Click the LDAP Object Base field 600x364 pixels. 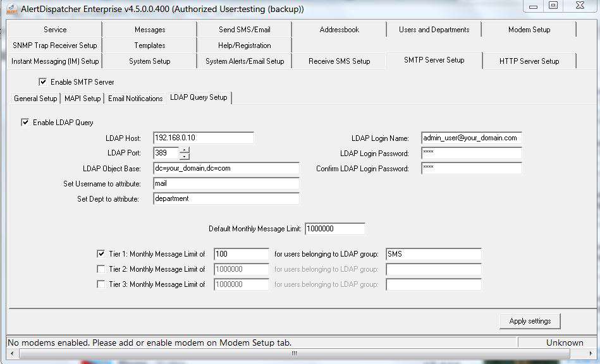(226, 168)
